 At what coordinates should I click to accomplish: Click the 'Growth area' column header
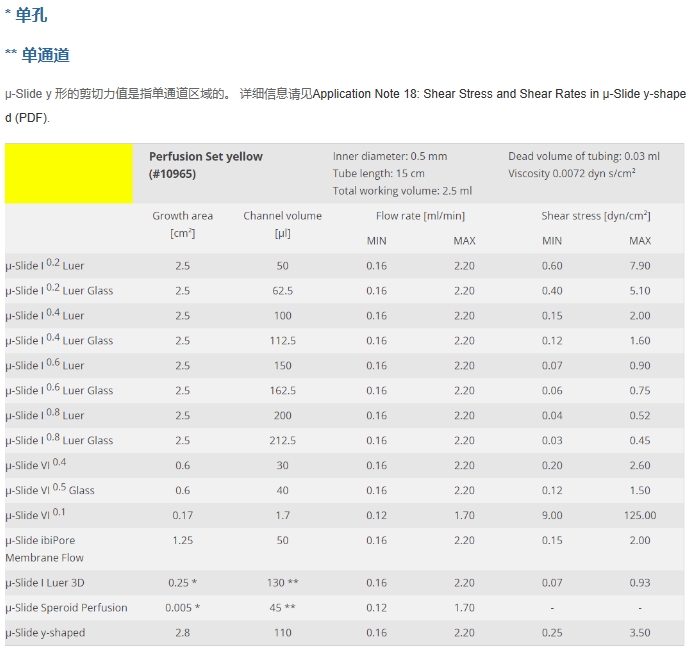182,224
